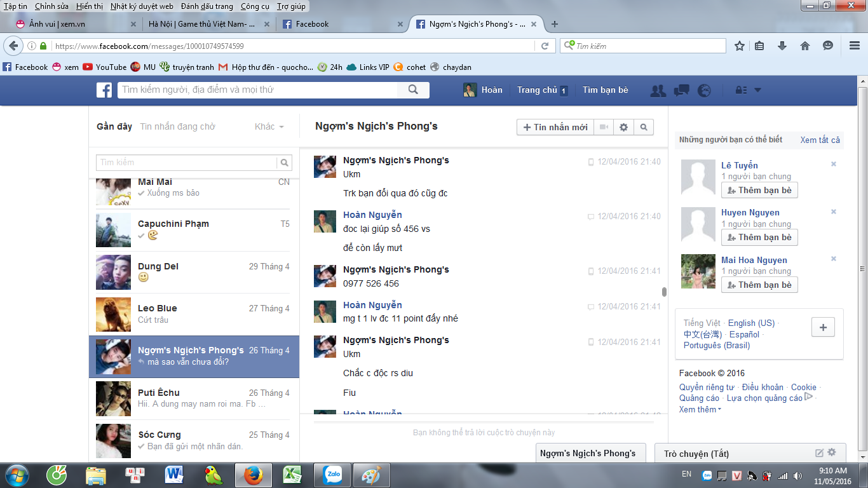This screenshot has height=488, width=868.
Task: Click the message list search magnifier
Action: tap(285, 163)
